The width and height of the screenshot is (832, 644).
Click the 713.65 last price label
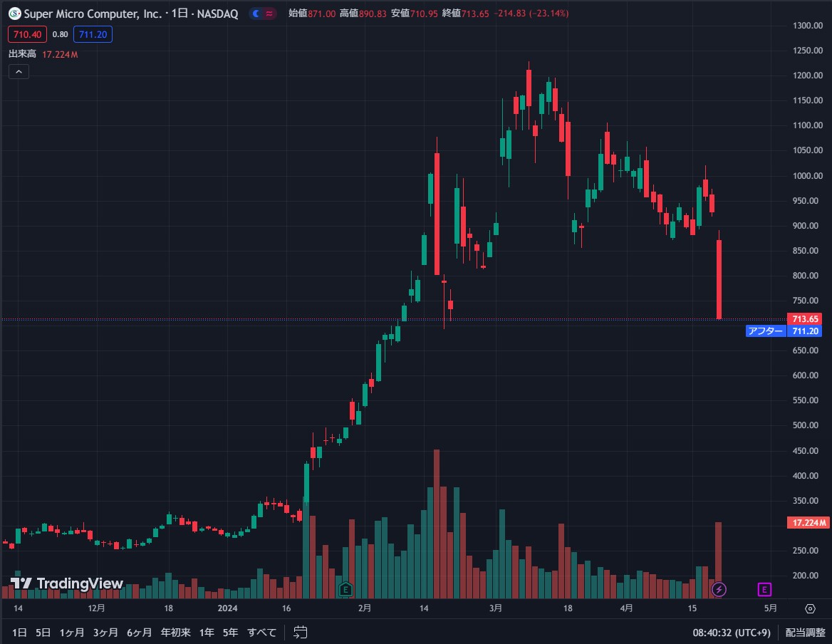point(805,319)
